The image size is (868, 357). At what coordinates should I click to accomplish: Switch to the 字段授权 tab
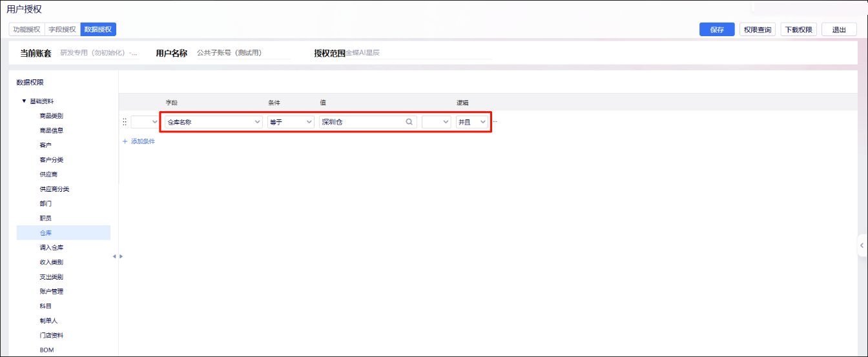63,29
